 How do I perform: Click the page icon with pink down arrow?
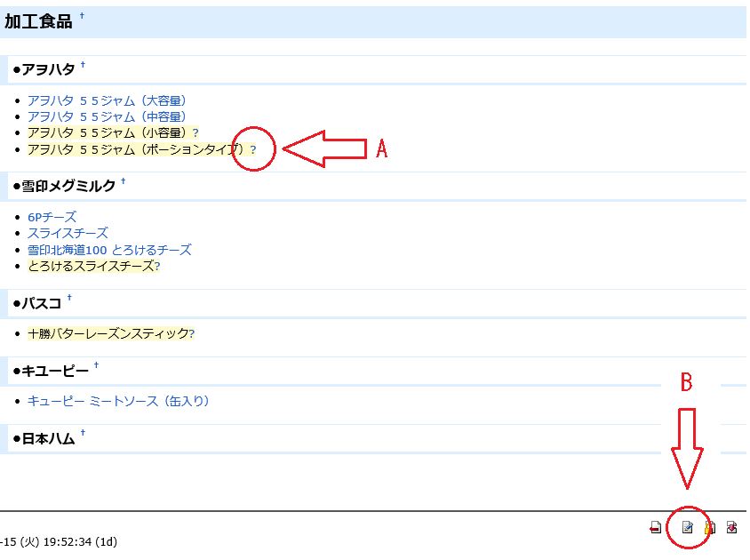coord(731,528)
